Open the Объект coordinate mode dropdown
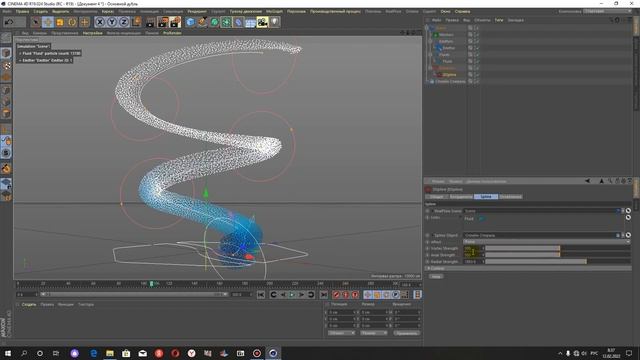 (341, 333)
